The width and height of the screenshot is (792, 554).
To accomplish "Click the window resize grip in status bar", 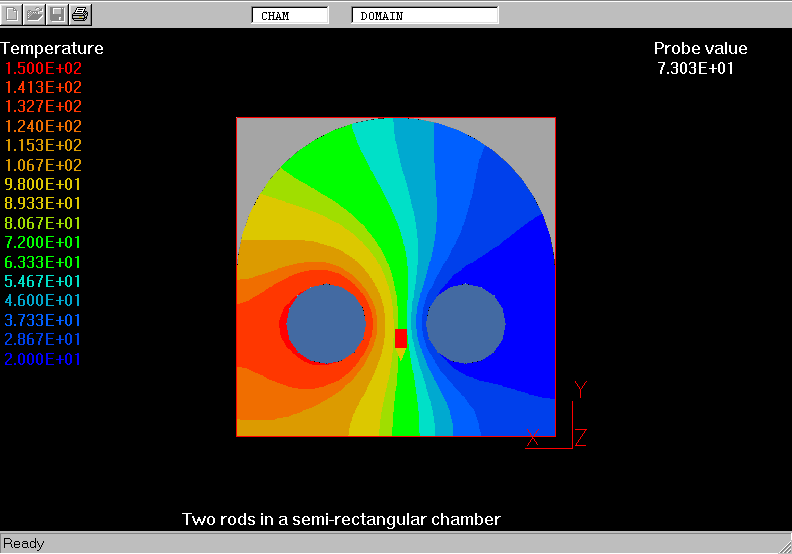I will [x=782, y=544].
